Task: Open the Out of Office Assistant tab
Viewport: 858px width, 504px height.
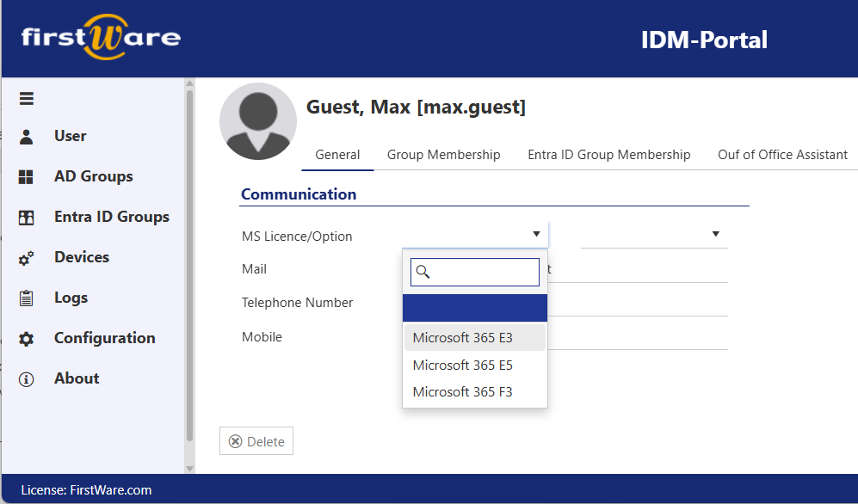Action: click(782, 155)
